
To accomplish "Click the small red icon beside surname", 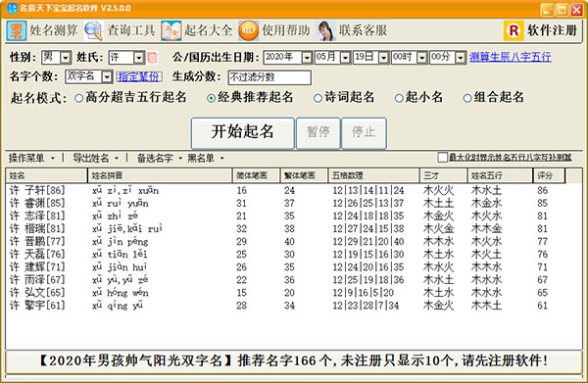I will 152,58.
